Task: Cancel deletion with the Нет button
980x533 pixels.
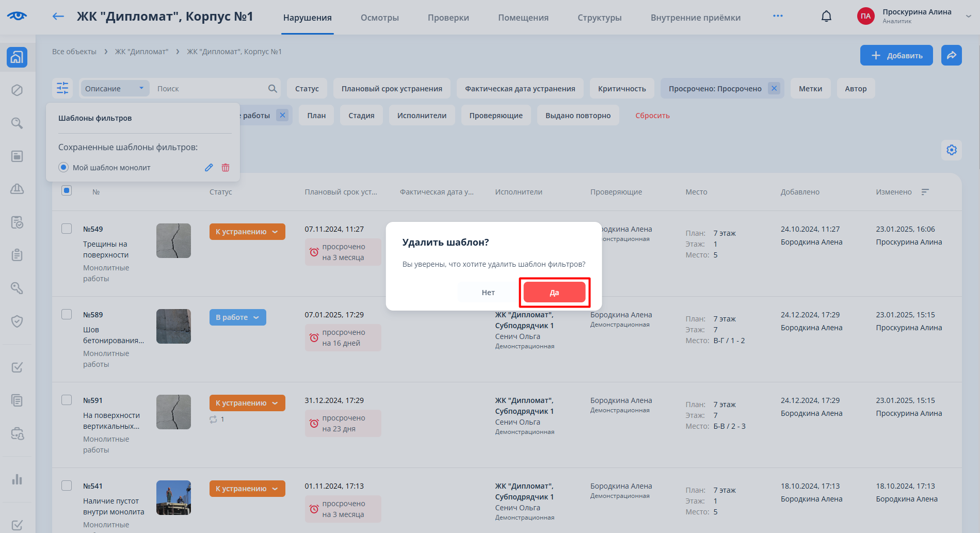Action: point(488,293)
